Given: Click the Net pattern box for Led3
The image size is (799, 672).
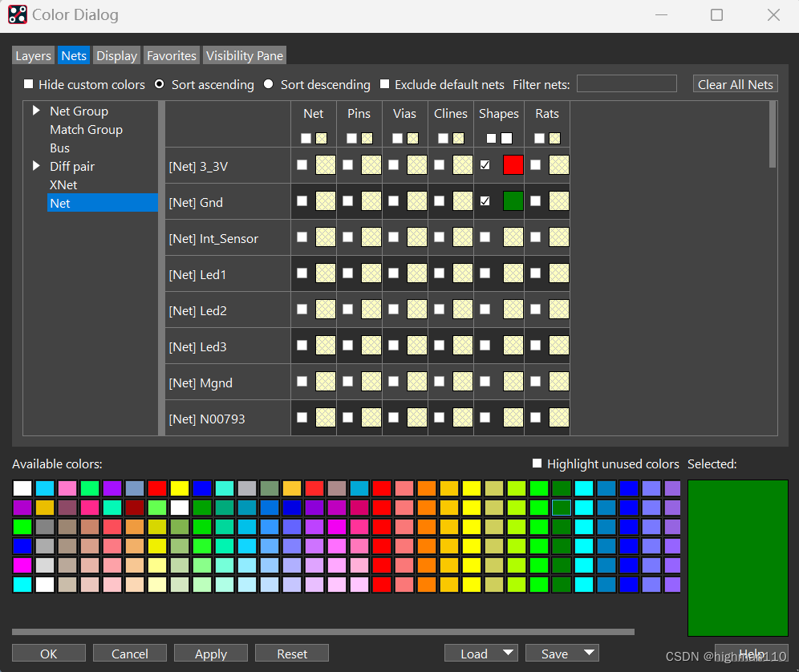Looking at the screenshot, I should 326,346.
